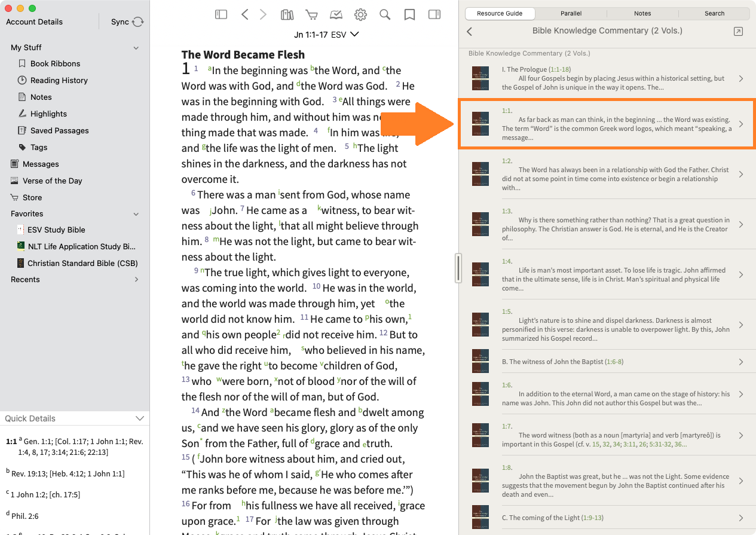This screenshot has width=756, height=535.
Task: Click verse number 14 in passage
Action: coord(195,410)
